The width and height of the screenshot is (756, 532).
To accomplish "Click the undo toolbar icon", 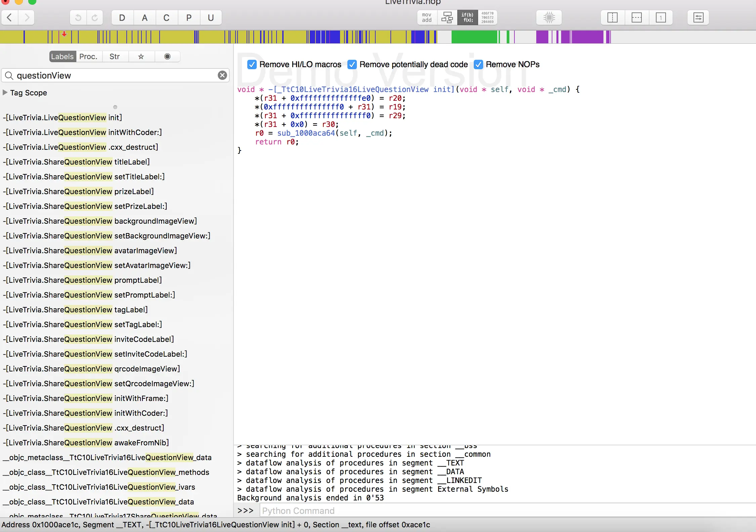I will (x=78, y=17).
